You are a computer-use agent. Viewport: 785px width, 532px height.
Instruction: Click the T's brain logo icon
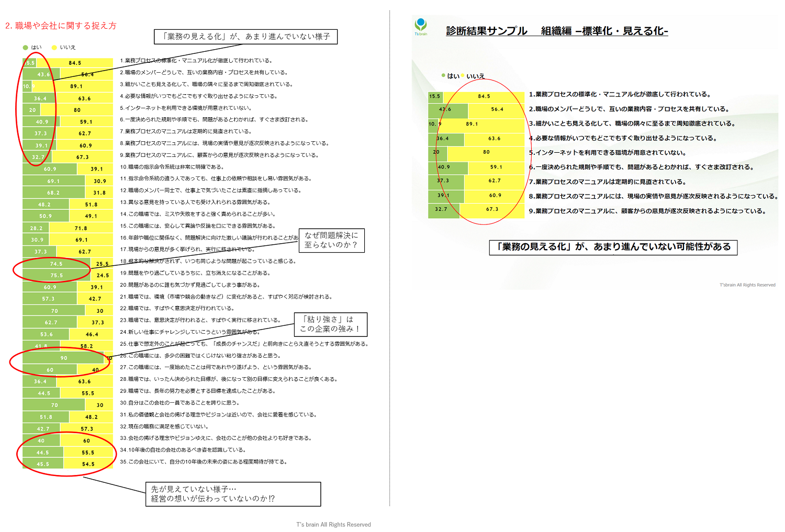pyautogui.click(x=421, y=26)
